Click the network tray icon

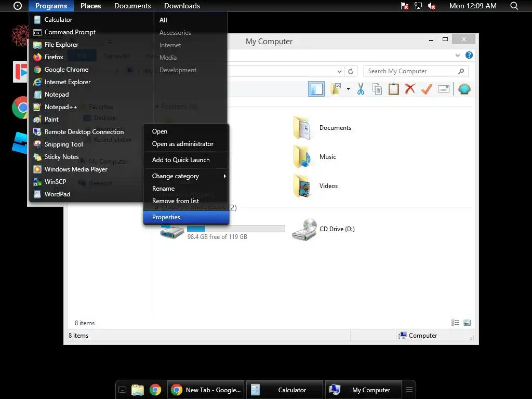418,6
